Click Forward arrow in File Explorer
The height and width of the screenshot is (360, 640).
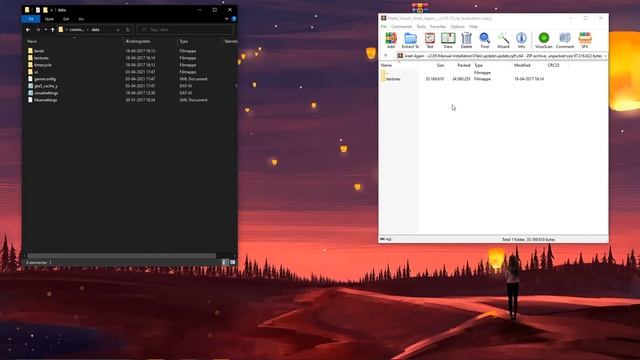(x=38, y=30)
